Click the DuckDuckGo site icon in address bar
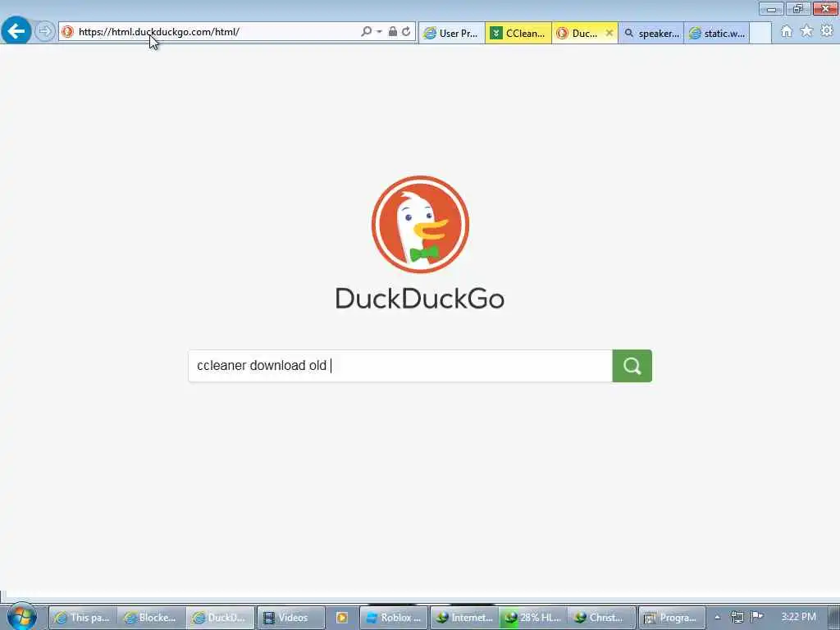840x630 pixels. (67, 32)
